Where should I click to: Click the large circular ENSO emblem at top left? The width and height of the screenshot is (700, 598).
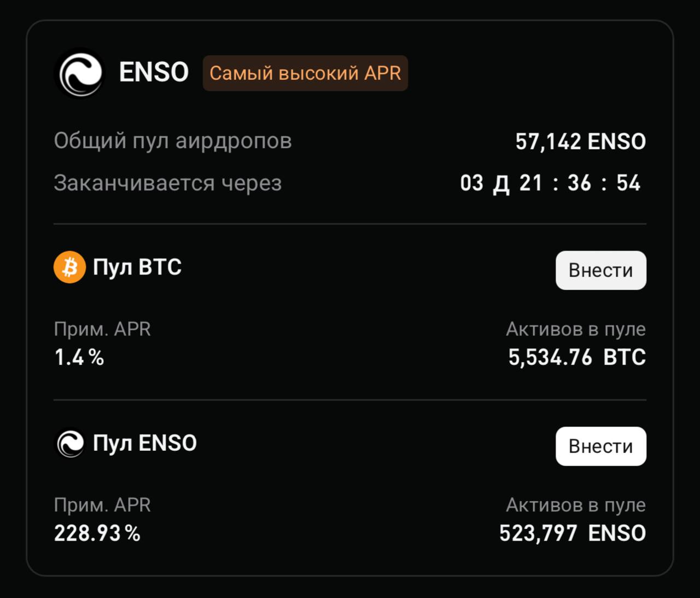point(80,73)
